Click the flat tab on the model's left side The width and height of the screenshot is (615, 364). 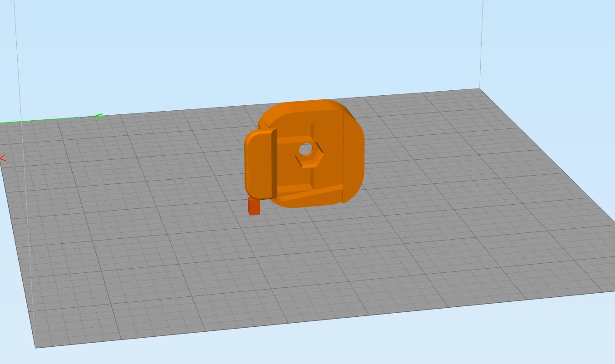click(261, 164)
